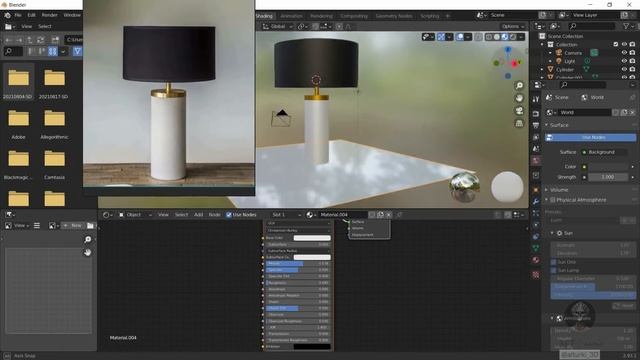Switch to the Compositing workspace tab
The height and width of the screenshot is (360, 640).
354,16
